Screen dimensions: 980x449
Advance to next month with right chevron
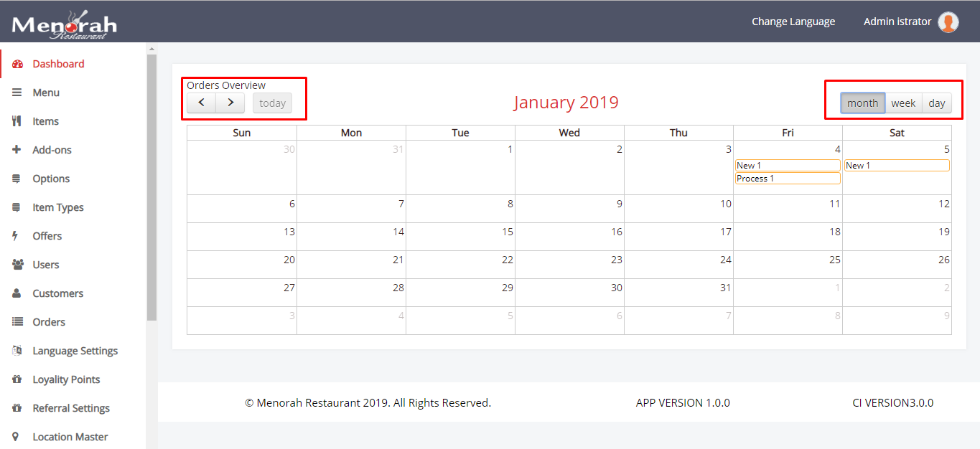[230, 103]
